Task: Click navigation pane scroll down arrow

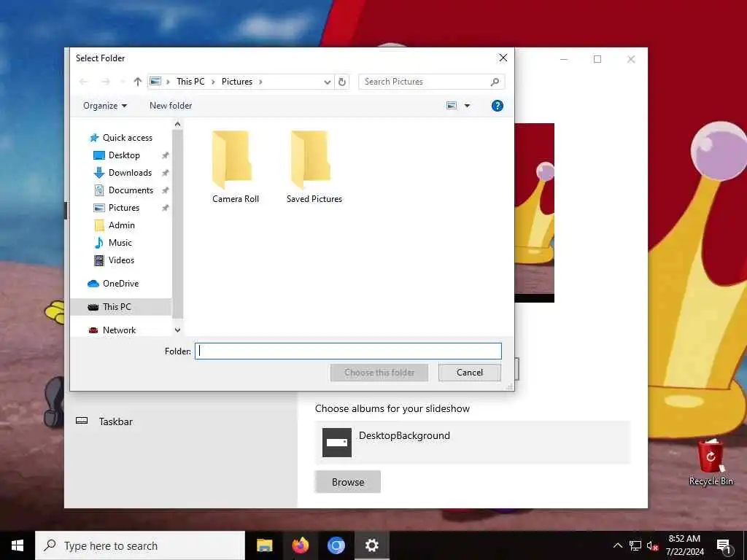Action: coord(178,330)
